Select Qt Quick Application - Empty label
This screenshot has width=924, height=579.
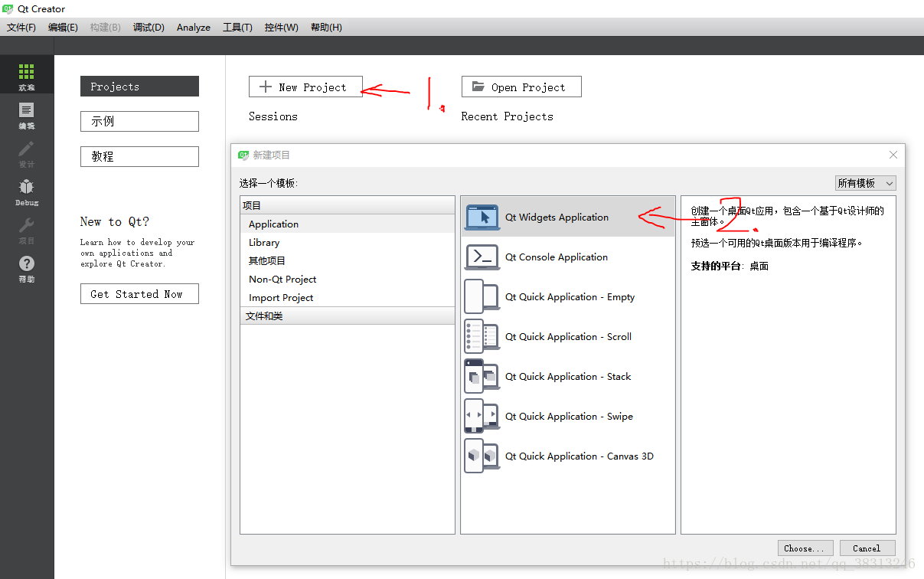pyautogui.click(x=570, y=297)
